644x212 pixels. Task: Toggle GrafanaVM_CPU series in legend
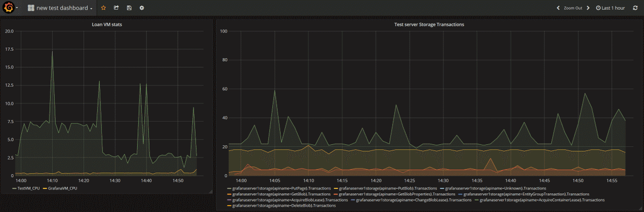61,188
